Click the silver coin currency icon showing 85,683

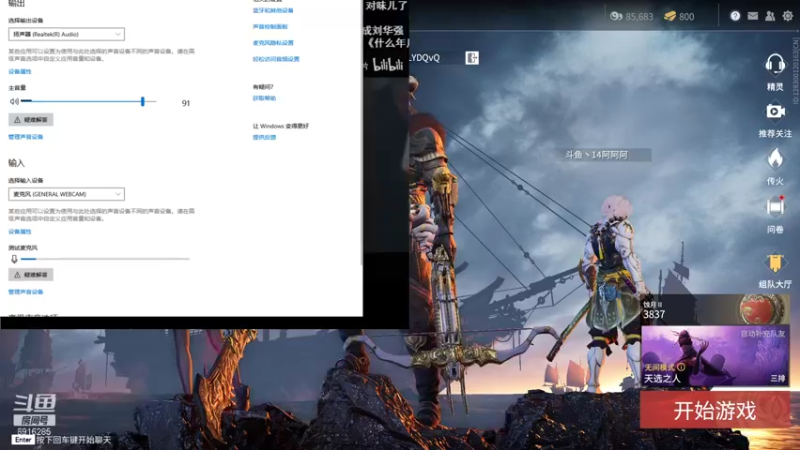[x=616, y=16]
